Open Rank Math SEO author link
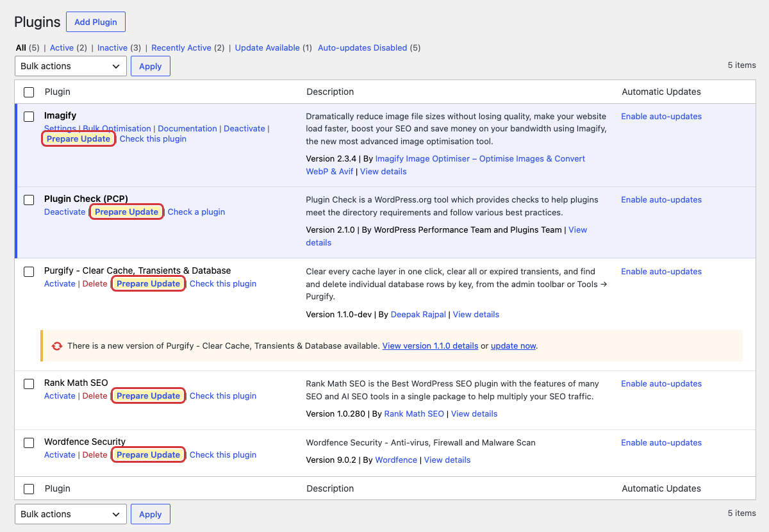 pos(414,414)
